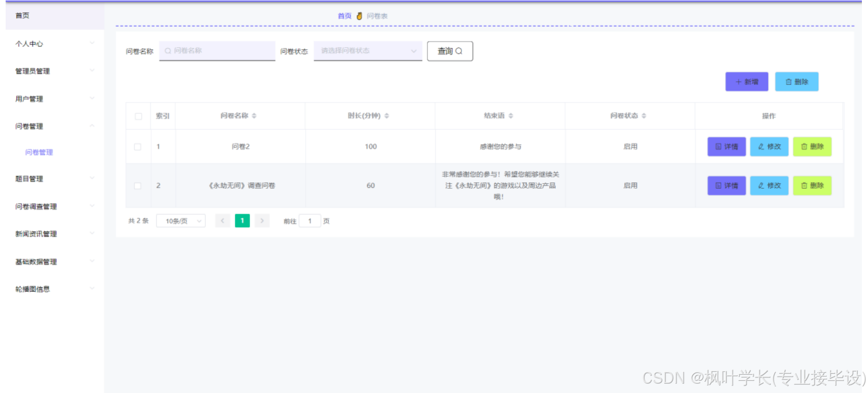Go to previous page arrow
This screenshot has width=868, height=393.
(x=223, y=221)
